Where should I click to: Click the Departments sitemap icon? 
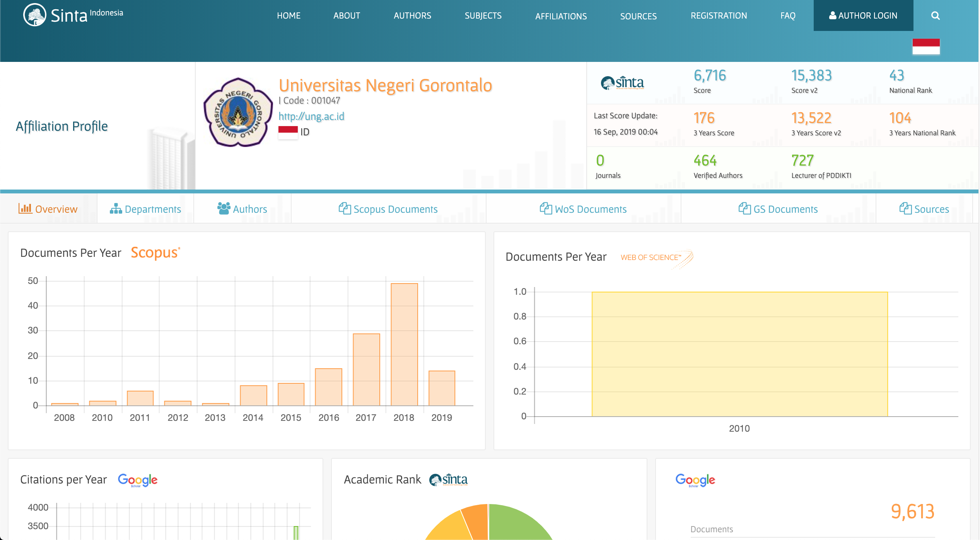pos(116,209)
